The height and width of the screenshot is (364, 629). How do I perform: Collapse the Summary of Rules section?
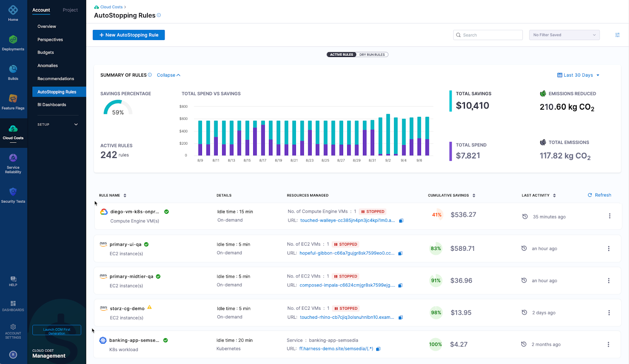(x=168, y=75)
